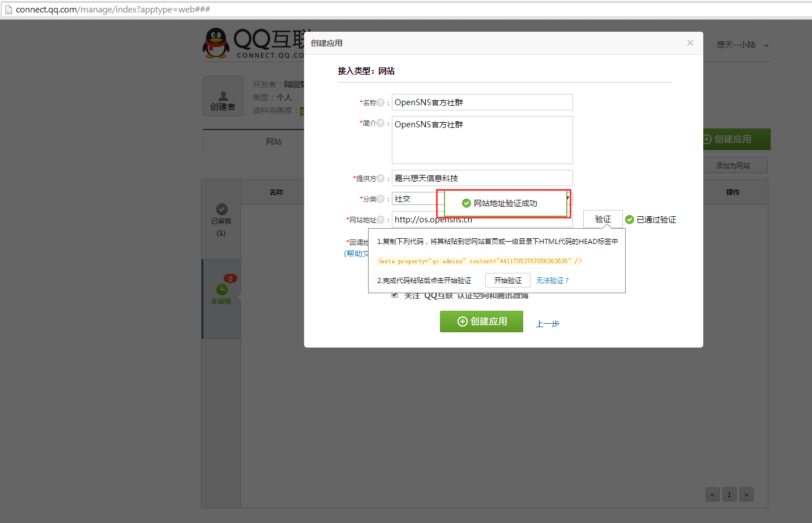Go back with the 上一步 link
Viewport: 812px width, 523px height.
click(x=548, y=324)
